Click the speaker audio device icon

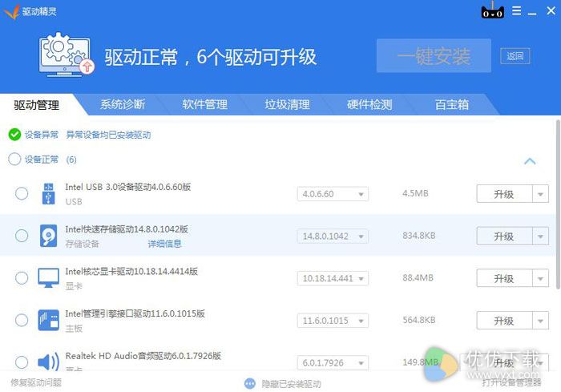49,362
